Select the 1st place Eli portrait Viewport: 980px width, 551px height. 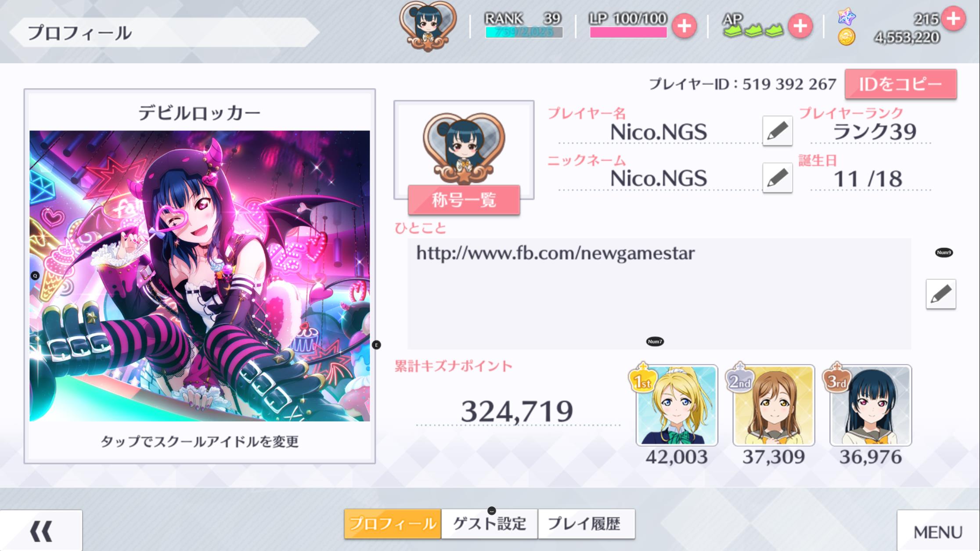pyautogui.click(x=677, y=405)
